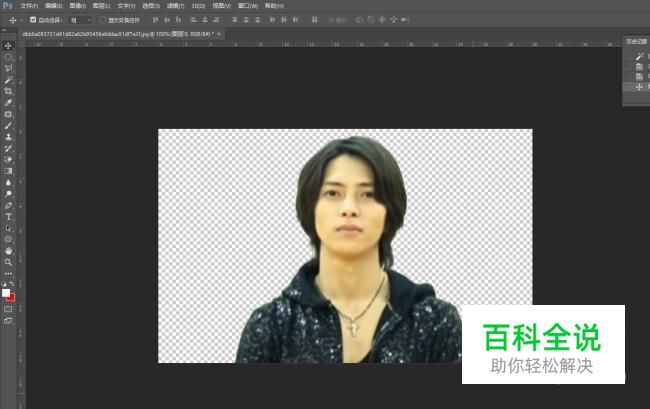
Task: Select the Gradient tool
Action: pos(8,171)
